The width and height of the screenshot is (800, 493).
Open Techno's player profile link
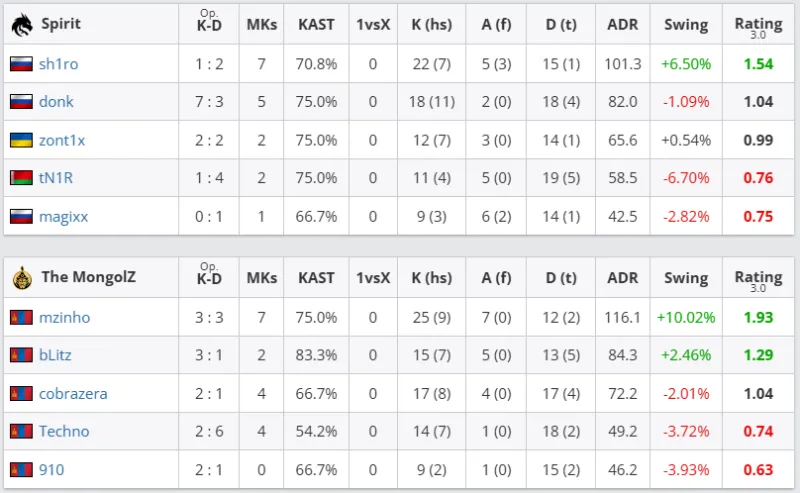click(64, 431)
